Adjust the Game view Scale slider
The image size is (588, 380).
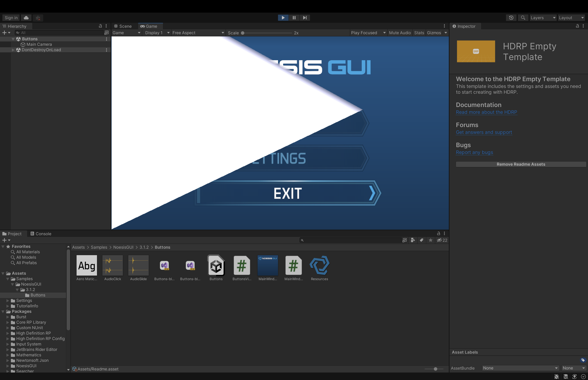(267, 33)
